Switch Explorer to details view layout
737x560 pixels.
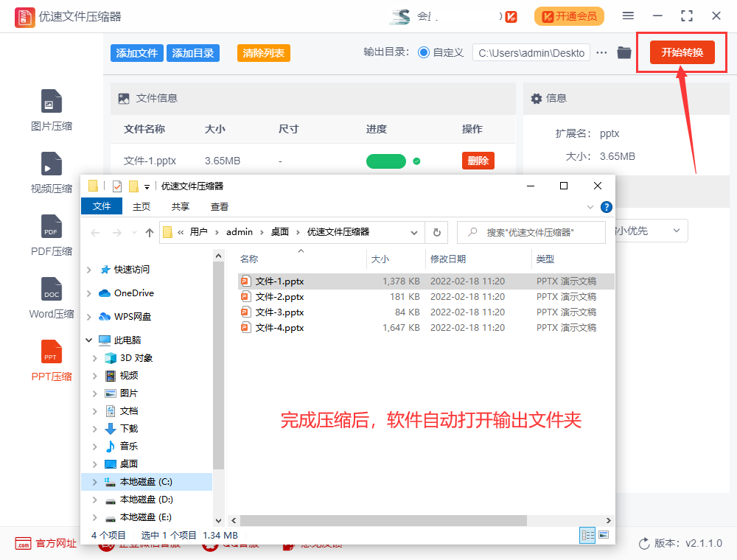[587, 535]
